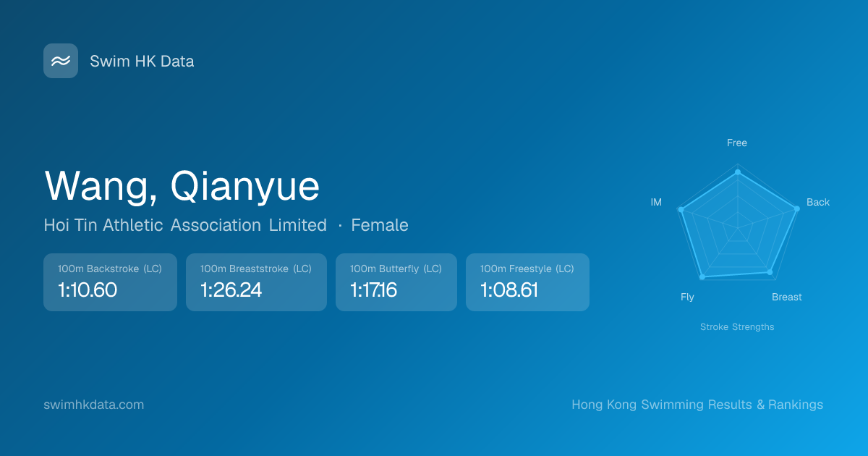Open the 100m Breaststroke (LC) result card
Image resolution: width=868 pixels, height=456 pixels.
click(256, 282)
